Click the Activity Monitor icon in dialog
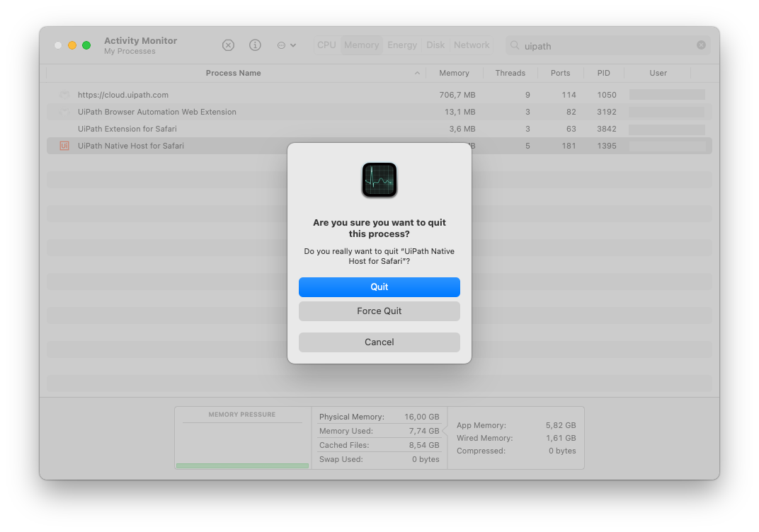The width and height of the screenshot is (759, 532). 379,180
